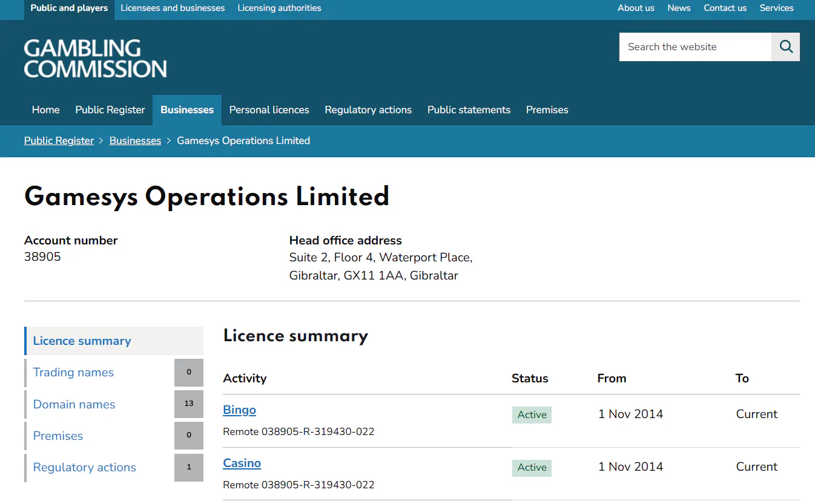Switch to Licensees and businesses tab
The height and width of the screenshot is (504, 815).
(x=173, y=8)
